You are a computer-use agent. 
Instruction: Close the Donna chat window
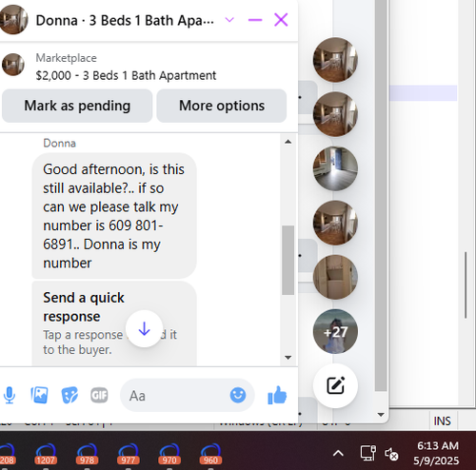point(281,20)
